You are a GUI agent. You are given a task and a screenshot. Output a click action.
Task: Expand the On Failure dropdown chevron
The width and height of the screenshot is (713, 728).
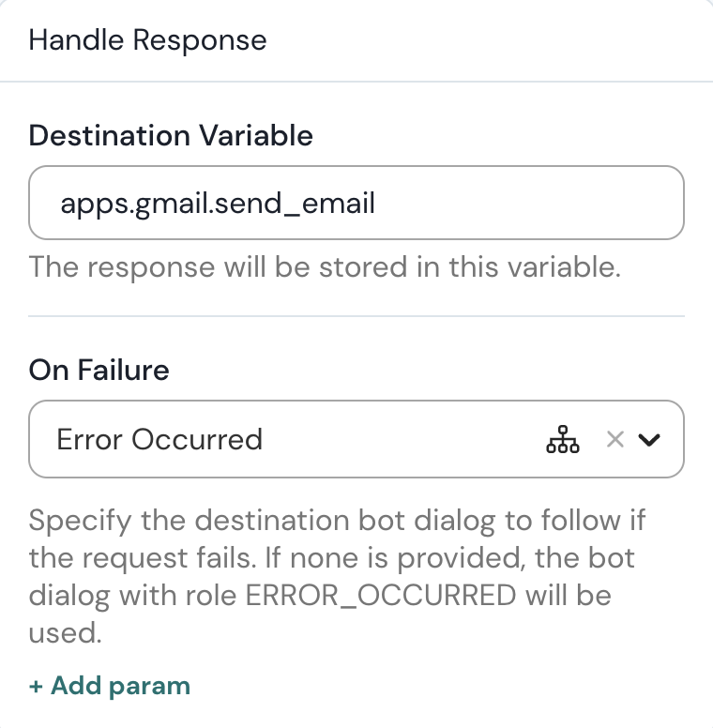pyautogui.click(x=649, y=439)
